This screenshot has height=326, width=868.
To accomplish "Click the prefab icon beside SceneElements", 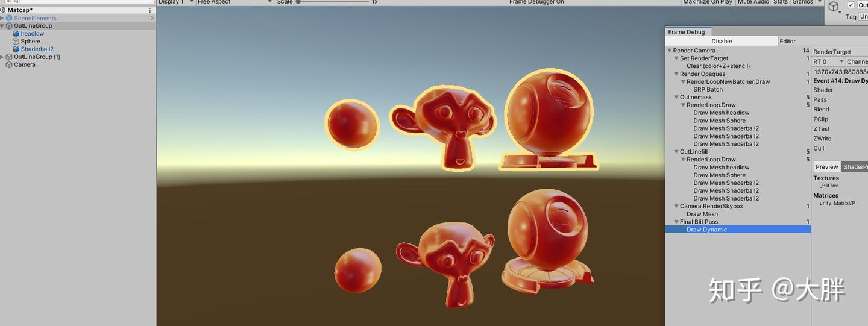I will pos(9,18).
